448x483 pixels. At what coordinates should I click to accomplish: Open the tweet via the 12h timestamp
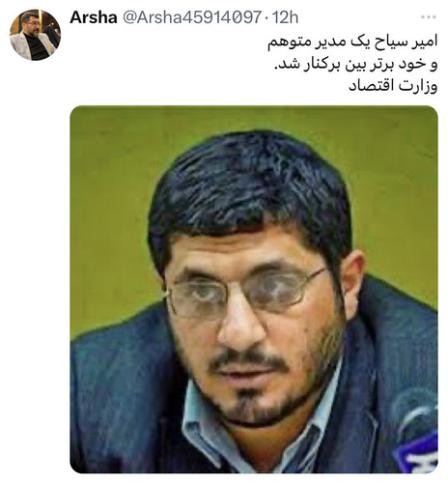click(286, 17)
